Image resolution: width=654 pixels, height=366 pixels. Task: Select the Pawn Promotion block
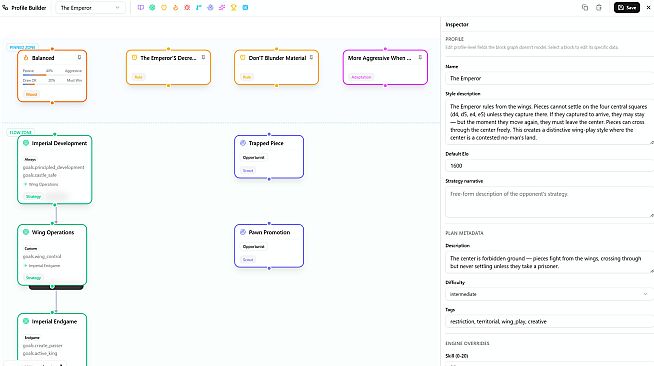tap(269, 246)
